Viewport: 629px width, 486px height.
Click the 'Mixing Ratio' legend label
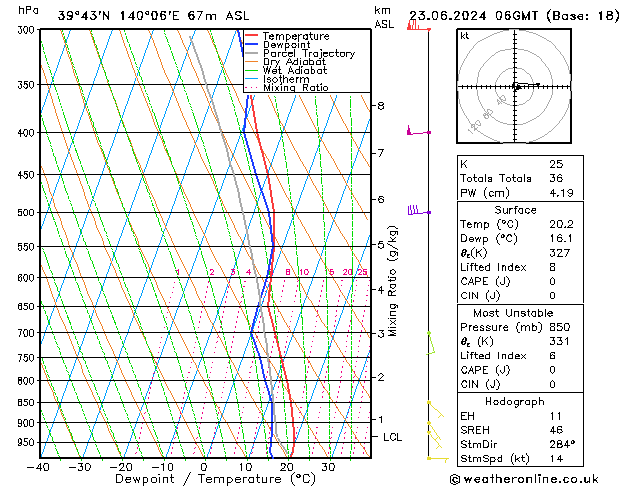point(296,87)
